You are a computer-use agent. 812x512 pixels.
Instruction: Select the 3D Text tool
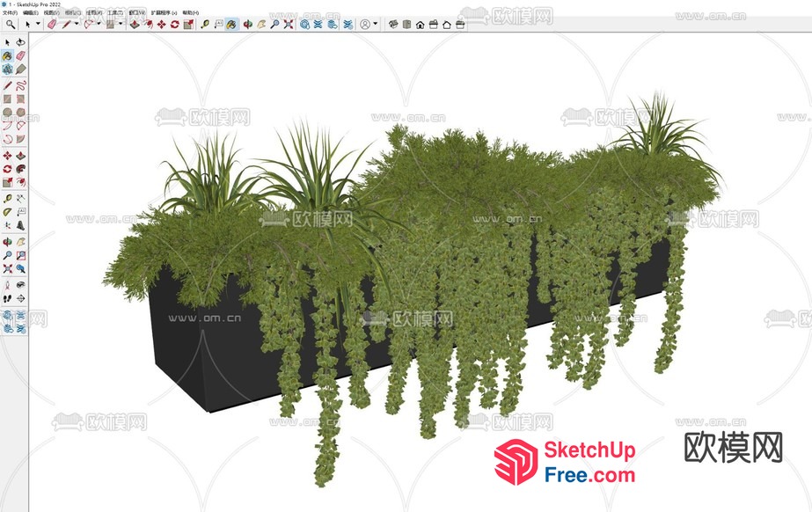[x=21, y=225]
